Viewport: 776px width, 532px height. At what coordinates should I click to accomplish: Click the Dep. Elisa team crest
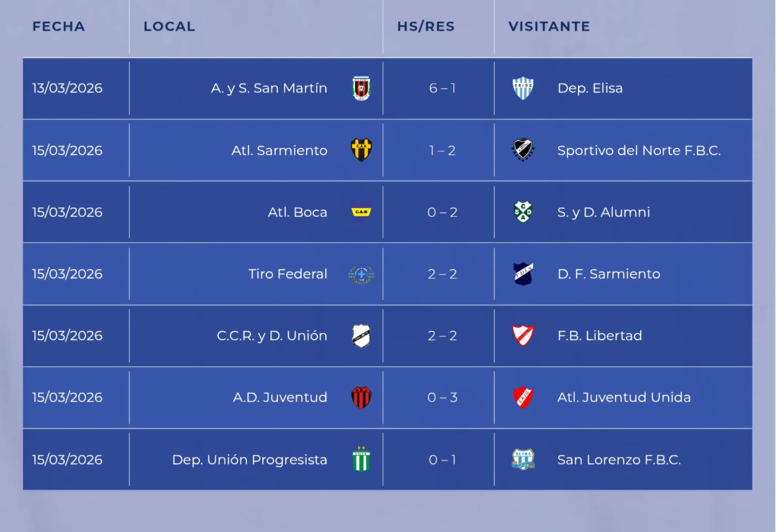523,88
